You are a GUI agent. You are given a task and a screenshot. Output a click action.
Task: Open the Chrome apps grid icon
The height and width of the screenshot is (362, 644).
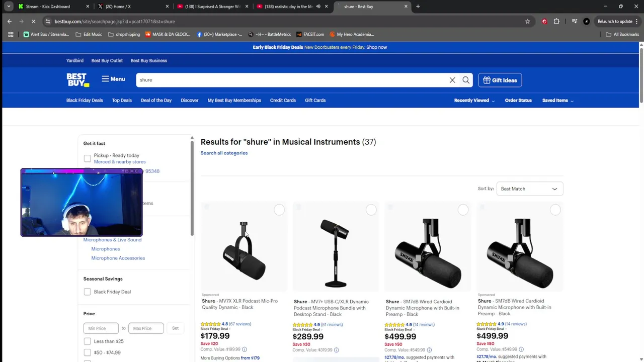(11, 34)
